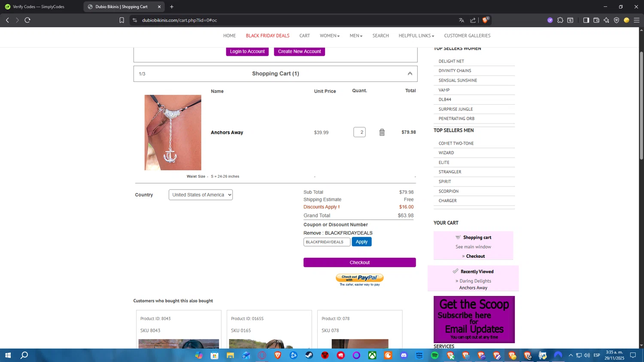Remove the BLACKFRIDAYDEALS coupon

(338, 233)
